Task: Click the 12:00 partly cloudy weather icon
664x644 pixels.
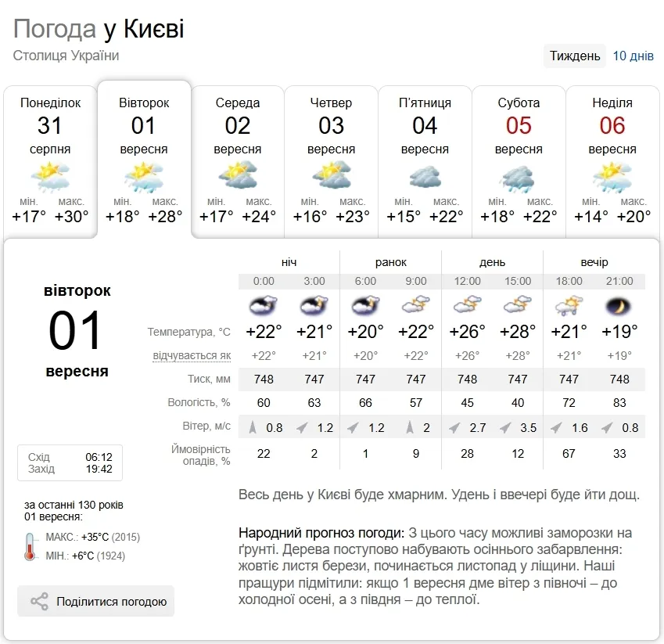Action: coord(467,304)
